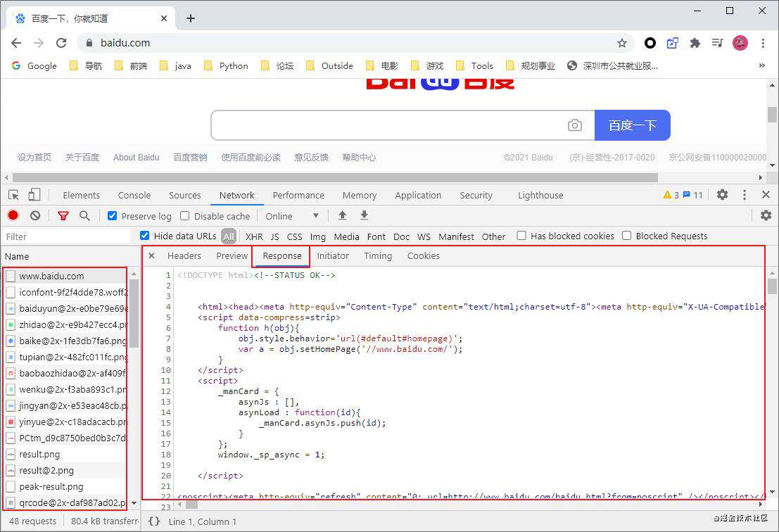Open the media control playlist icon
The image size is (779, 532).
point(717,43)
